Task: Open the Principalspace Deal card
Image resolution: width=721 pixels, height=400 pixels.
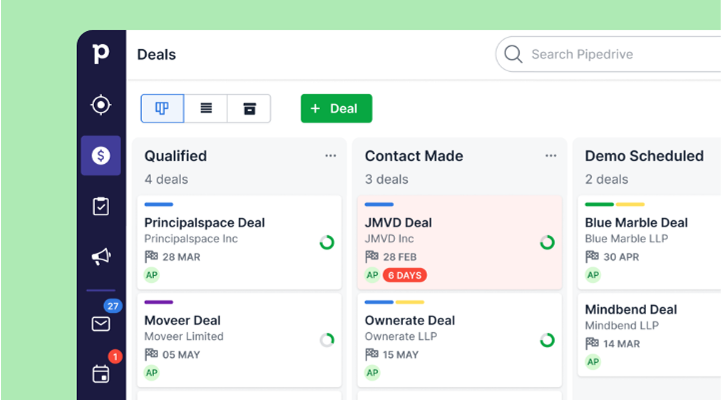Action: click(239, 242)
